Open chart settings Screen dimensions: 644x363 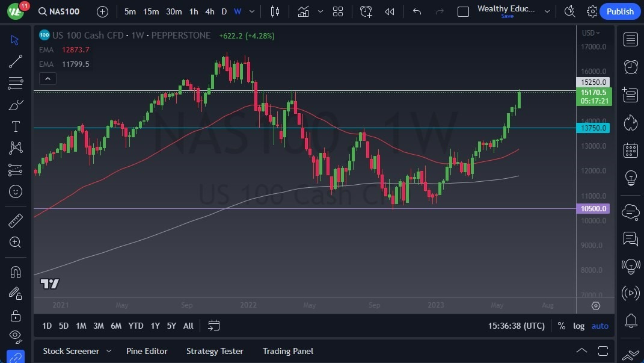(x=591, y=11)
